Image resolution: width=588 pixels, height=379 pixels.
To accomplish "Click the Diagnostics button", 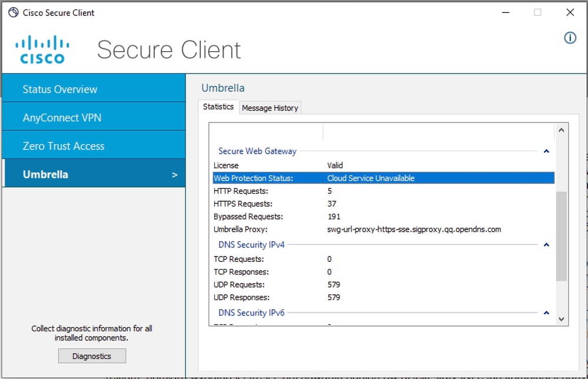I will tap(92, 356).
